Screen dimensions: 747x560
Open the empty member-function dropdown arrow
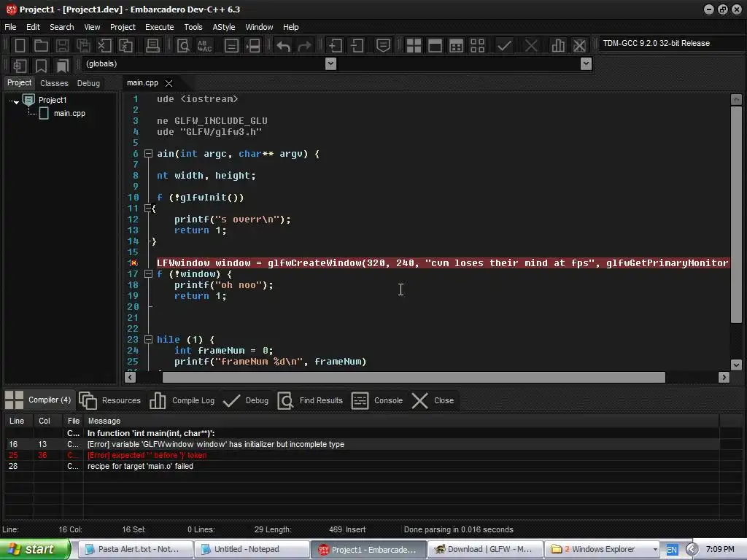(x=586, y=64)
